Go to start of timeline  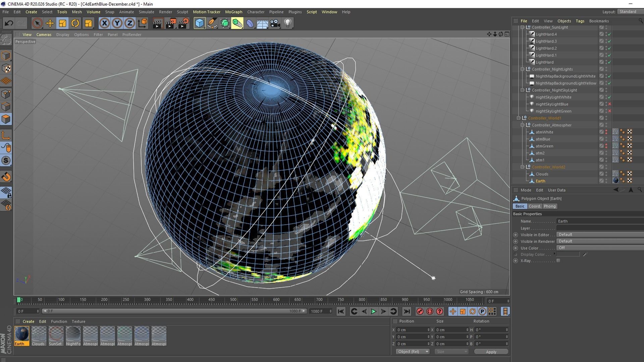click(x=341, y=311)
